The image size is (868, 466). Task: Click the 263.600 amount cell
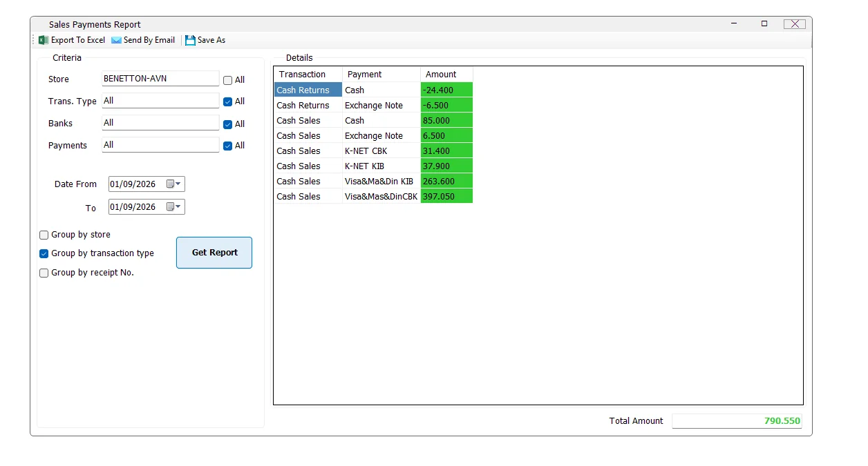coord(446,182)
